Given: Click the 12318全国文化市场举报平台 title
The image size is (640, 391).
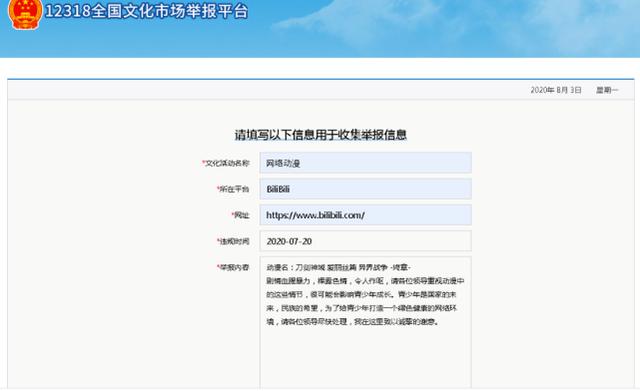Looking at the screenshot, I should tap(147, 11).
